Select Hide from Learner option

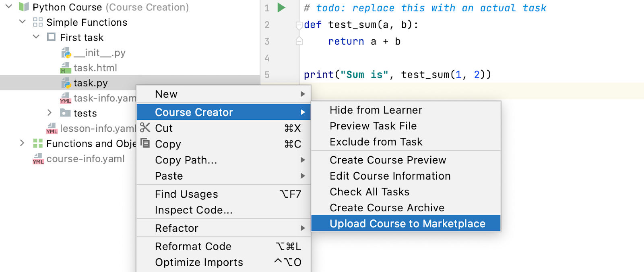tap(376, 110)
